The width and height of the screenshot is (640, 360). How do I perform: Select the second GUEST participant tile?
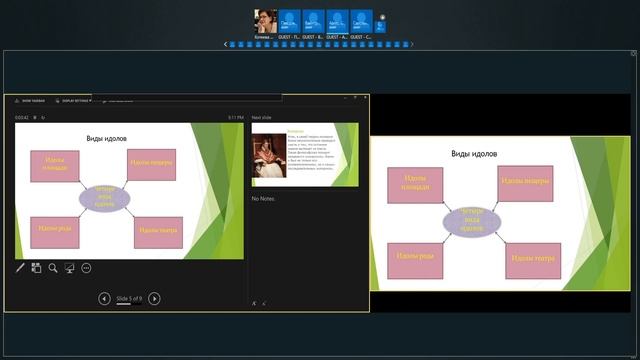[313, 21]
